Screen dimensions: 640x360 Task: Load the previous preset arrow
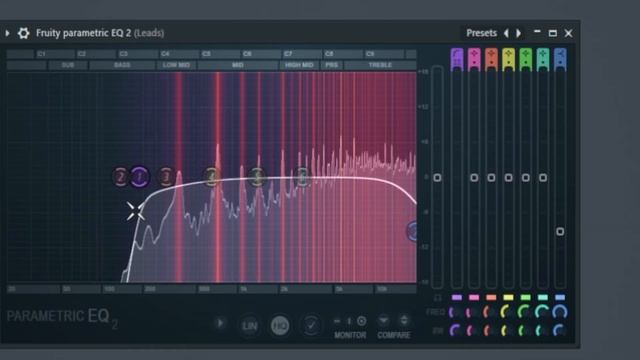point(507,33)
